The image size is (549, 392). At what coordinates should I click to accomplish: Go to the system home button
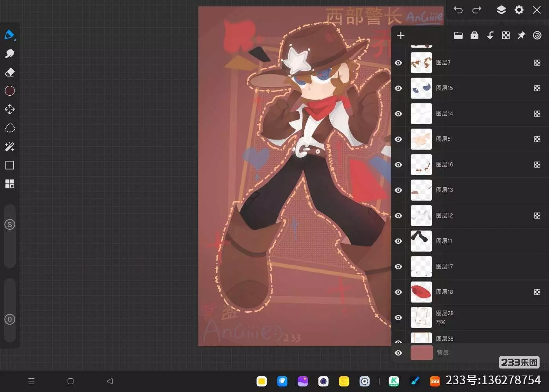click(x=71, y=381)
